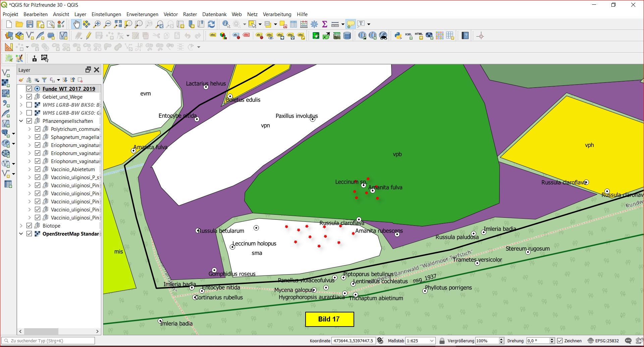Collapse the Pflanzengesellschaften group
This screenshot has height=347, width=644.
[21, 121]
